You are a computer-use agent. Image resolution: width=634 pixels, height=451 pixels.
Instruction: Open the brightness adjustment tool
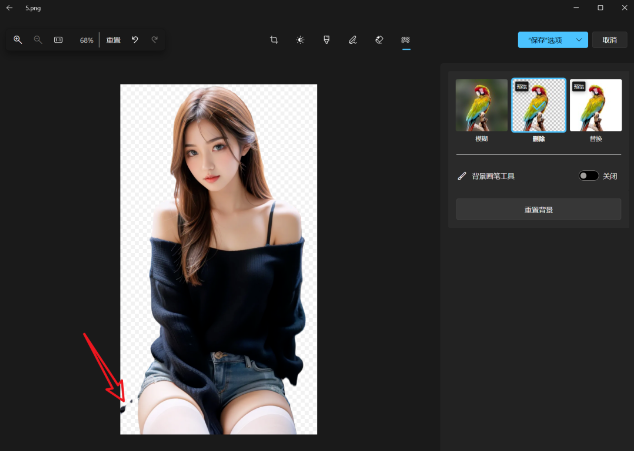(x=300, y=40)
